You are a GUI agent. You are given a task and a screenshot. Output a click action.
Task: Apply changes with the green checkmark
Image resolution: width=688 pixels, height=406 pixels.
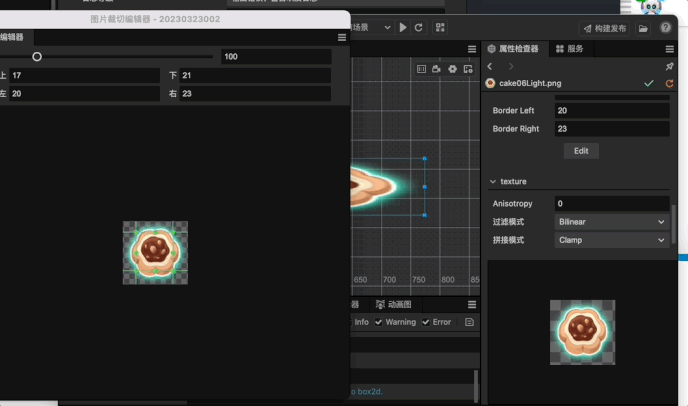coord(649,83)
